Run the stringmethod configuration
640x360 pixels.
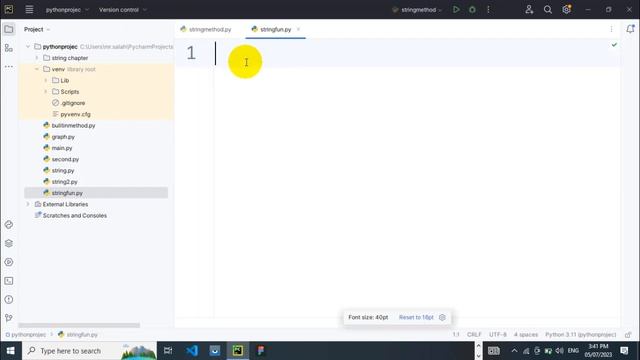click(456, 9)
